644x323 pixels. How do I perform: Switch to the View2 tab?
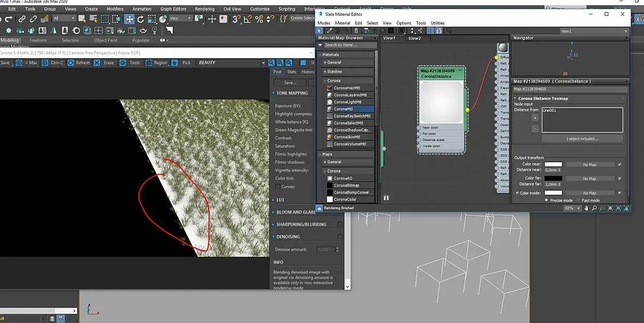click(x=414, y=38)
